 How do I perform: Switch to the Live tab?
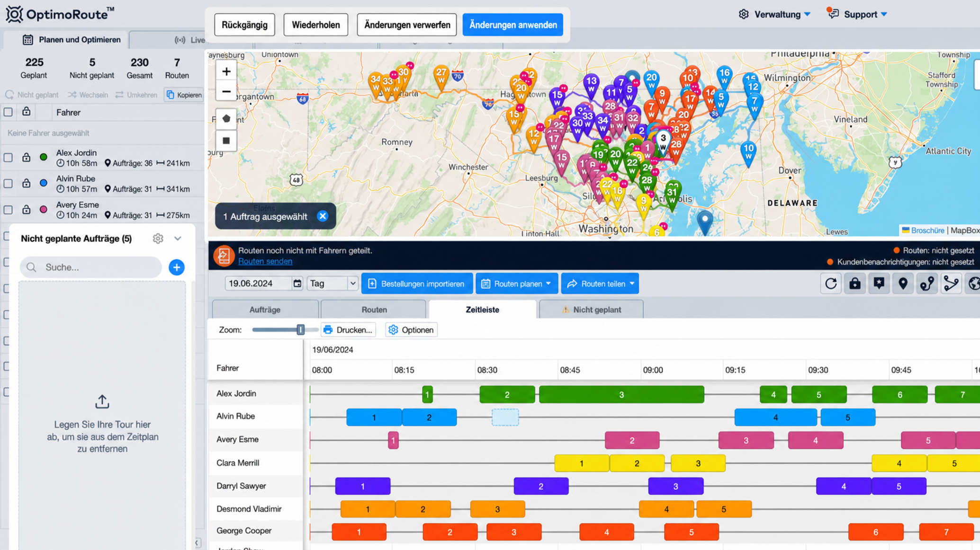coord(190,40)
